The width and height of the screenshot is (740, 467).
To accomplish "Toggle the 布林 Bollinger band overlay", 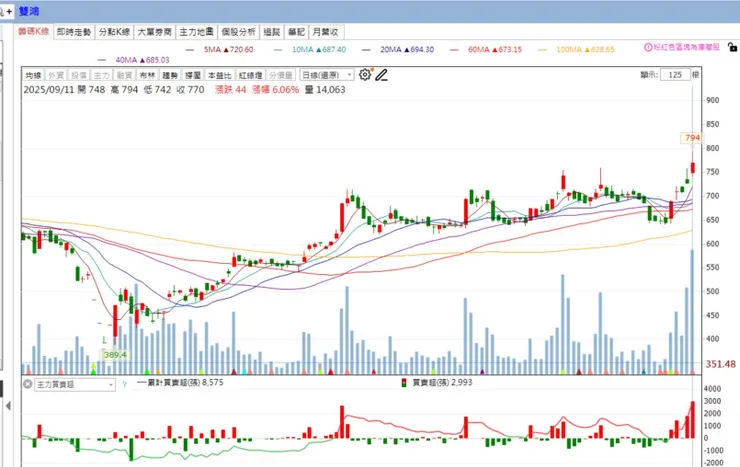I will (x=147, y=75).
